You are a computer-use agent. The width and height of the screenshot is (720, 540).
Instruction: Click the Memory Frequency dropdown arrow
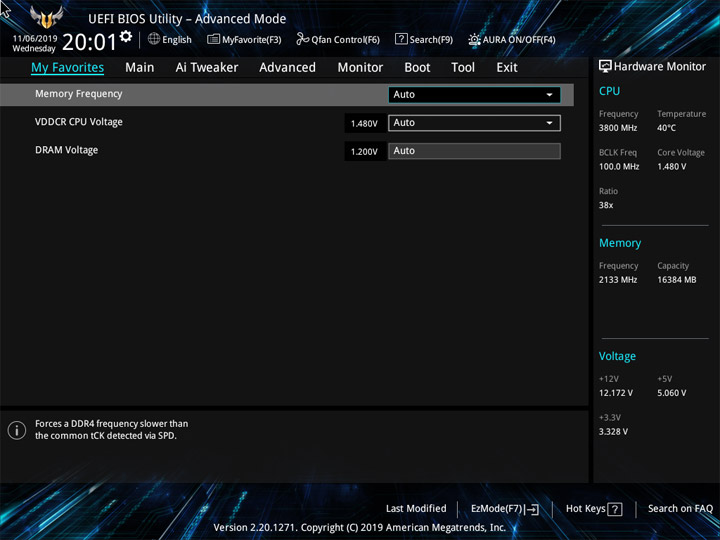click(549, 95)
